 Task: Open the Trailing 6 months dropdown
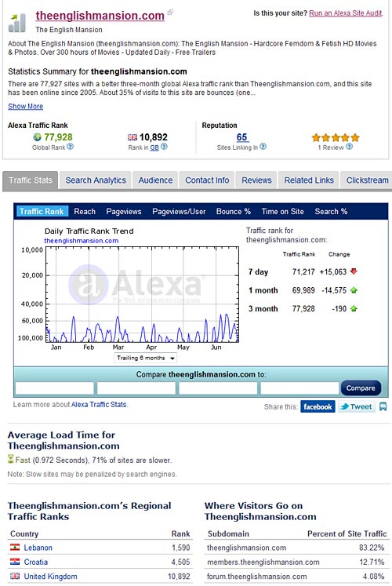click(x=145, y=358)
